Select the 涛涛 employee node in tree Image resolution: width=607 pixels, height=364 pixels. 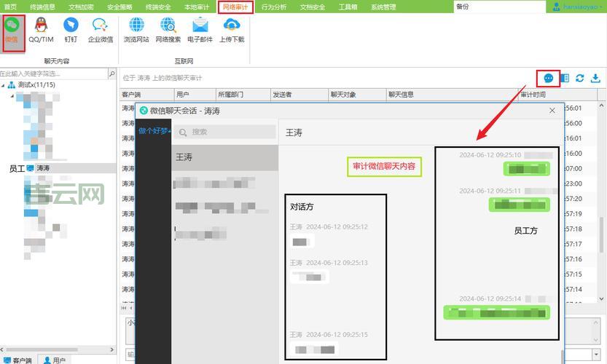[43, 168]
